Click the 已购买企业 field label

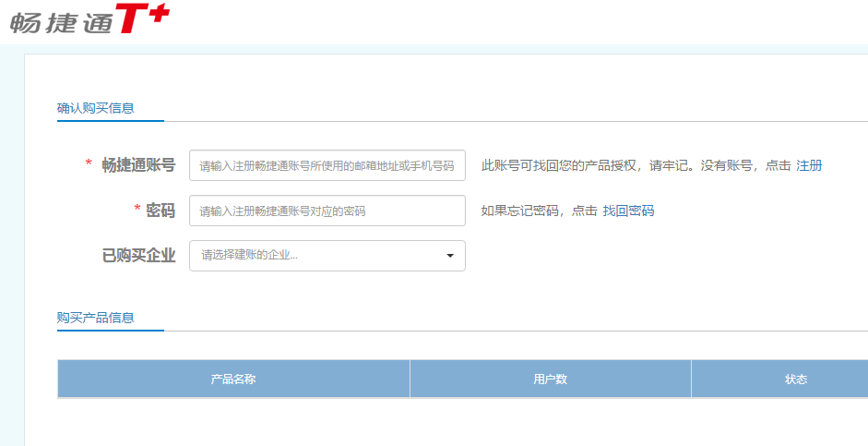click(x=139, y=256)
